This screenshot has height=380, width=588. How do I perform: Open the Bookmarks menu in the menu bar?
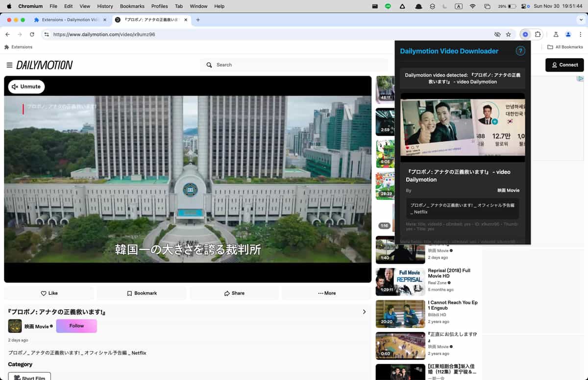[132, 6]
